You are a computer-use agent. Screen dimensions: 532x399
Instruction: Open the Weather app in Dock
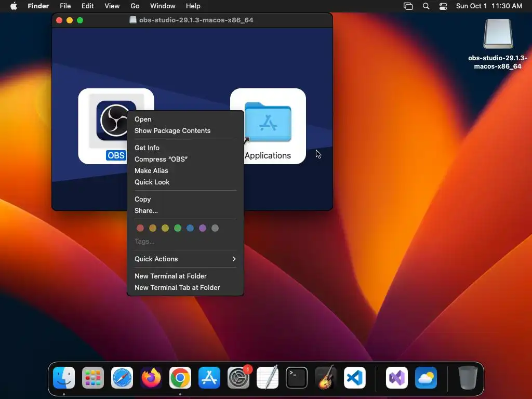coord(426,377)
